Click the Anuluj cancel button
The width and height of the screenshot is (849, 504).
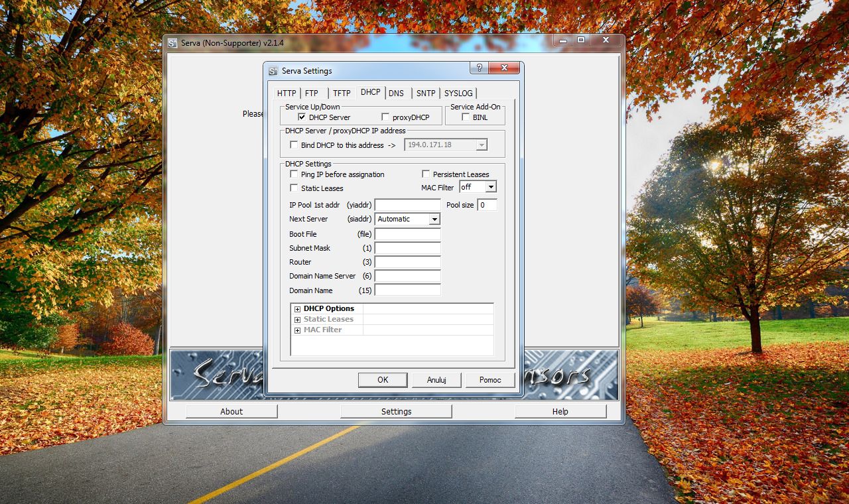[436, 380]
